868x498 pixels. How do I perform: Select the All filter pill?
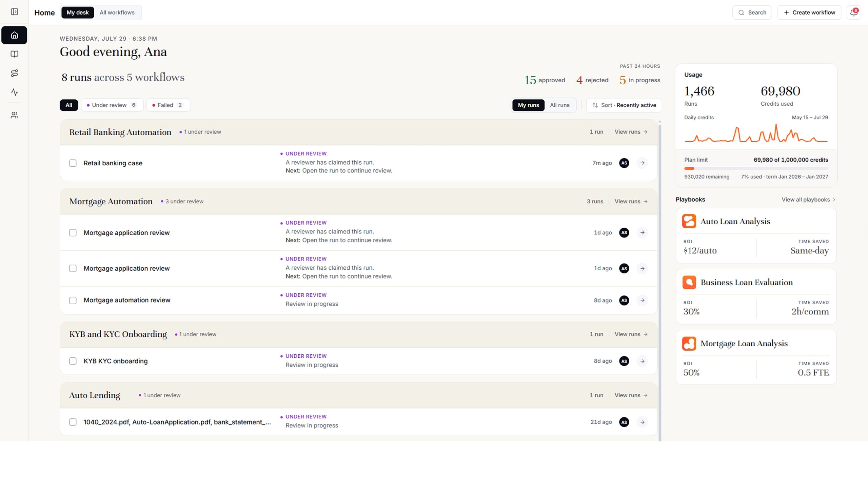tap(69, 105)
